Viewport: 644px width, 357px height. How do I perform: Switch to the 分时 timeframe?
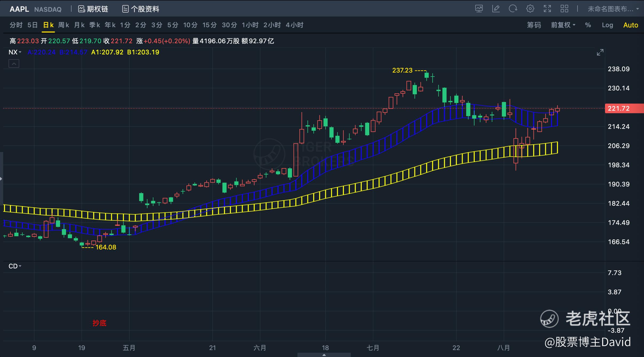coord(16,25)
